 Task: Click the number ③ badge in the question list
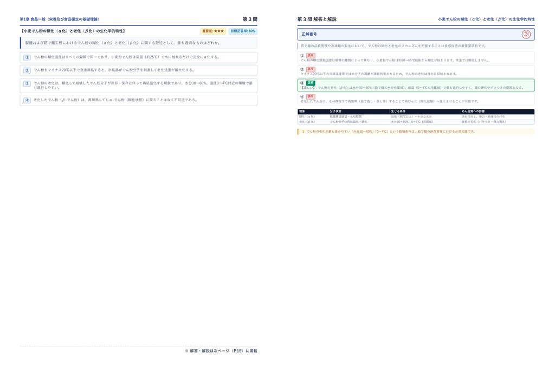(27, 84)
